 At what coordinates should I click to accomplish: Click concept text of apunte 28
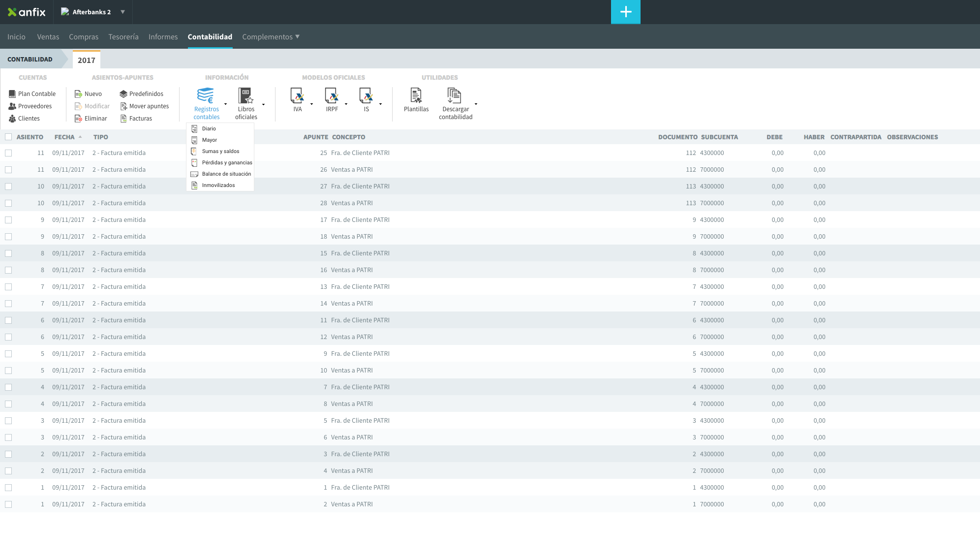tap(352, 203)
